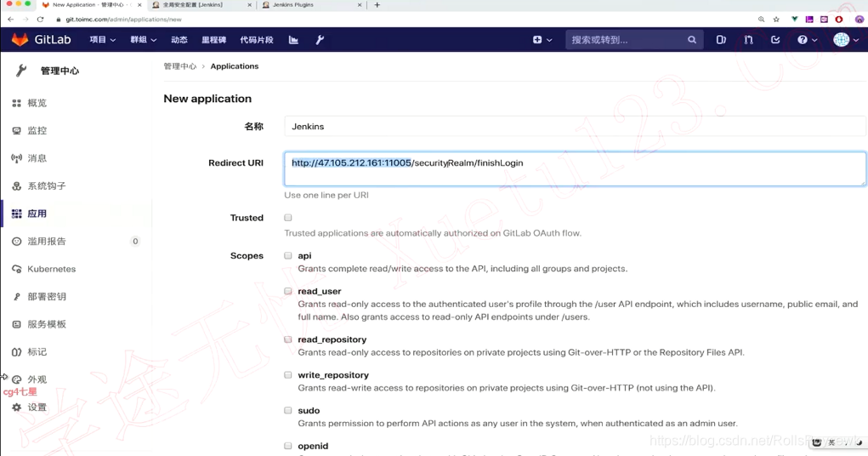Image resolution: width=868 pixels, height=456 pixels.
Task: Click the browser reload button
Action: click(41, 20)
